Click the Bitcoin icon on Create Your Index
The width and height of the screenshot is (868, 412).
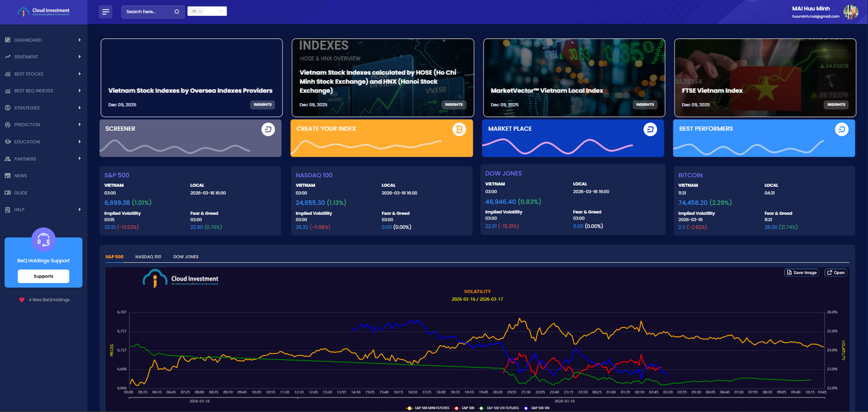click(x=459, y=129)
